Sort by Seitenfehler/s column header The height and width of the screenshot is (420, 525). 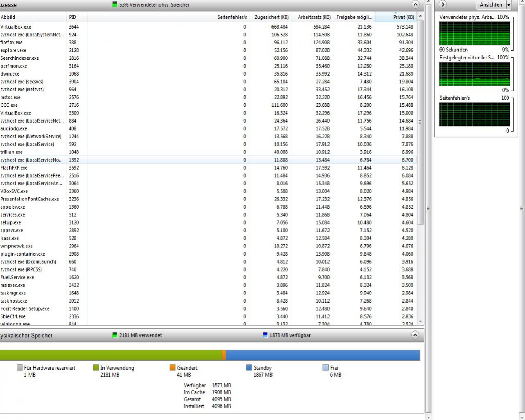pyautogui.click(x=168, y=17)
